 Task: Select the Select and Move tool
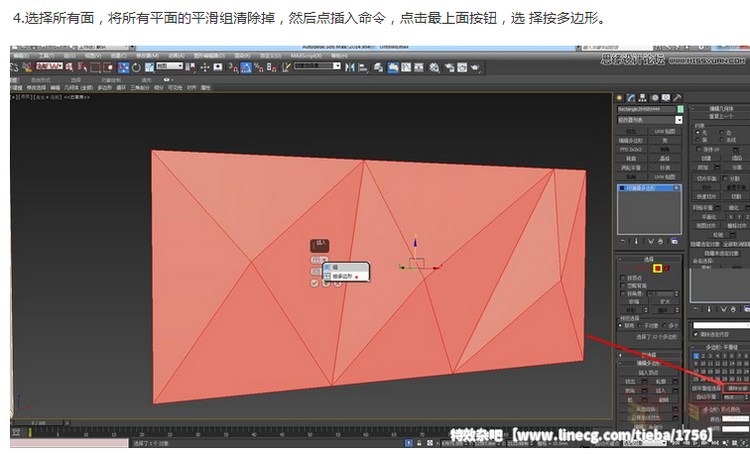(123, 67)
